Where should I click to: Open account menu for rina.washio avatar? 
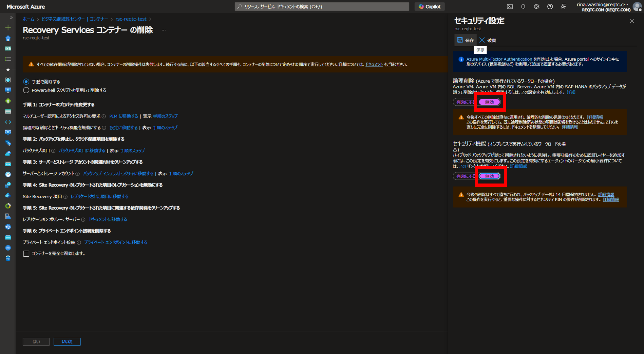tap(637, 7)
